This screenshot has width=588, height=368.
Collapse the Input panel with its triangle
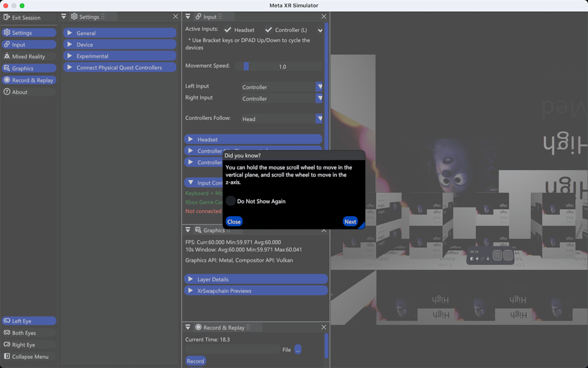188,17
